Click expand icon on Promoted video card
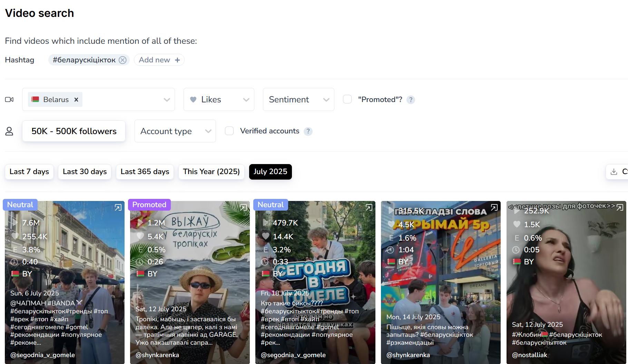628x364 pixels. [x=243, y=208]
